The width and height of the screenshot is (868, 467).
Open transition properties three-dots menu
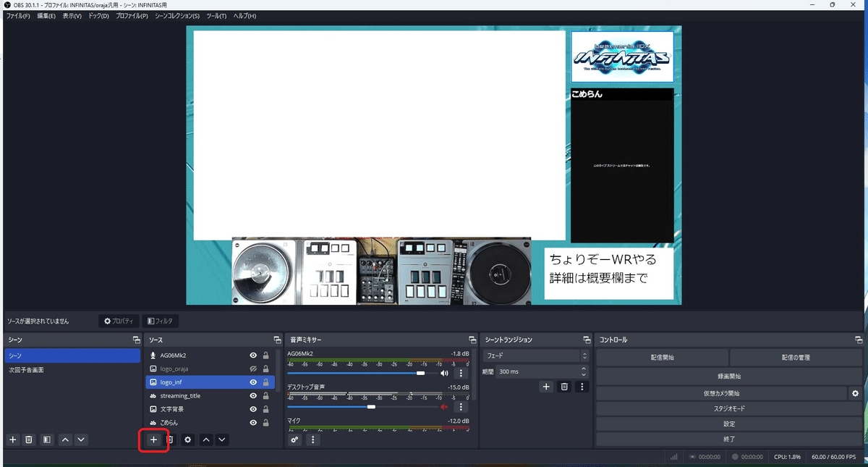582,387
